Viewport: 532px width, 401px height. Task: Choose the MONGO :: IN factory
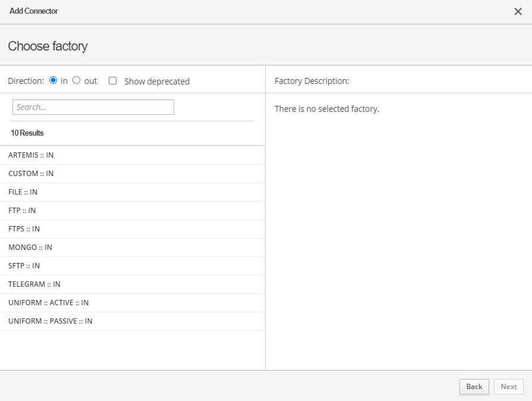pyautogui.click(x=30, y=248)
